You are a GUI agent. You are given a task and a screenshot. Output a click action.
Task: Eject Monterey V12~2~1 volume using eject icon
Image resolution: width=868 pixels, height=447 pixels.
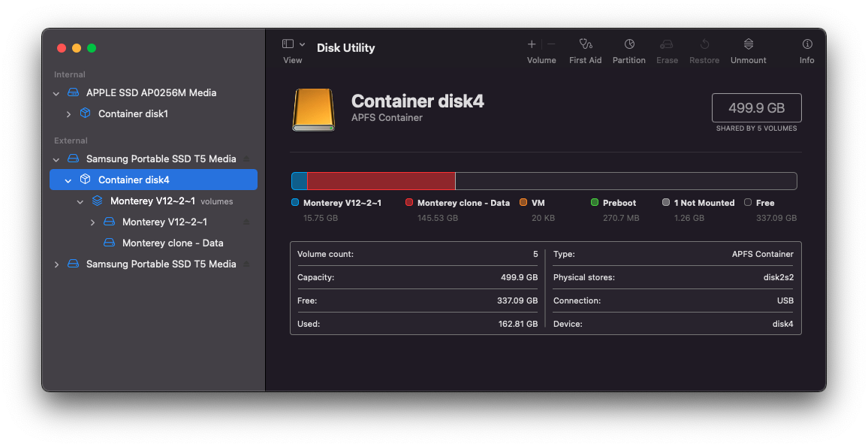[x=246, y=222]
